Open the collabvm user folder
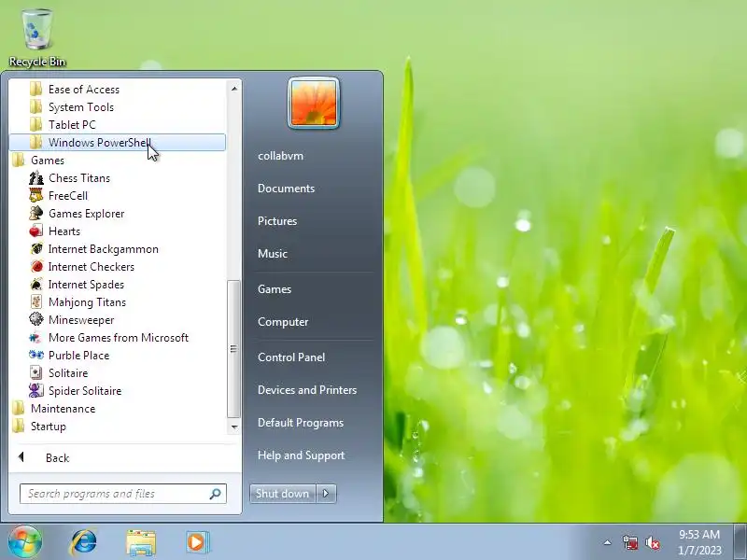747x560 pixels. [281, 156]
